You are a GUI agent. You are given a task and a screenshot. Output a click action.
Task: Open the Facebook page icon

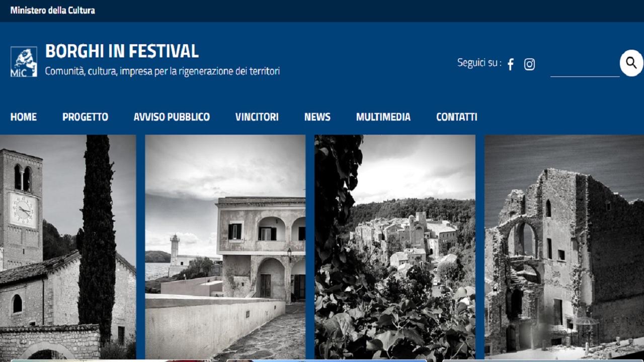coord(510,64)
